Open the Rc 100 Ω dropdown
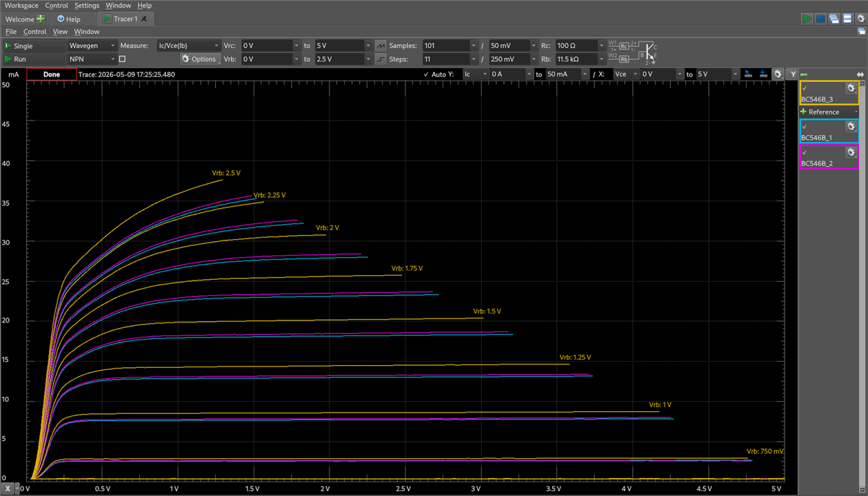The image size is (868, 496). 580,45
